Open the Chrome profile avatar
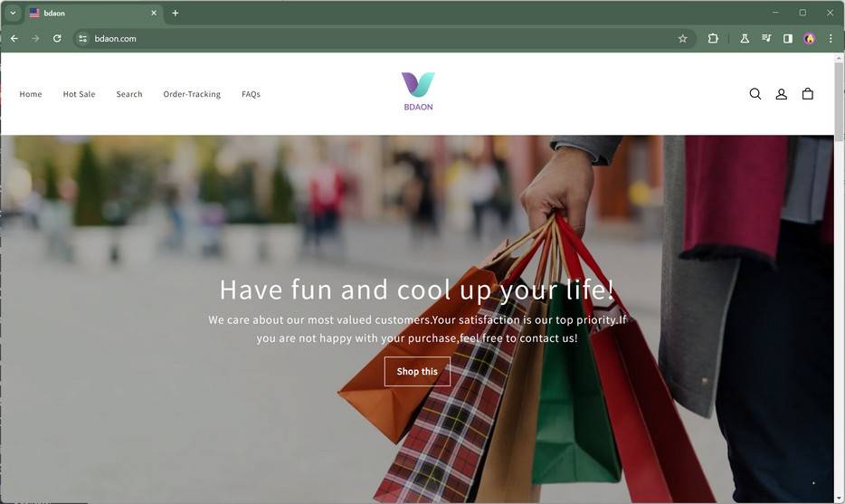Image resolution: width=845 pixels, height=504 pixels. [810, 38]
